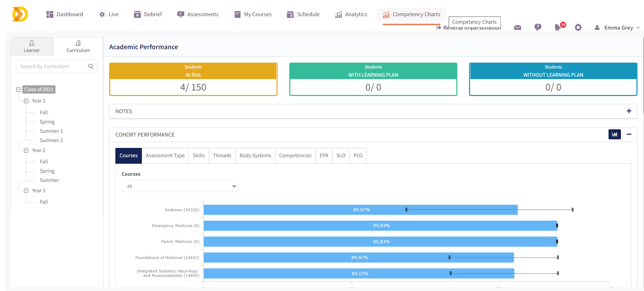Click the app logo in top left
The width and height of the screenshot is (644, 291).
(20, 14)
